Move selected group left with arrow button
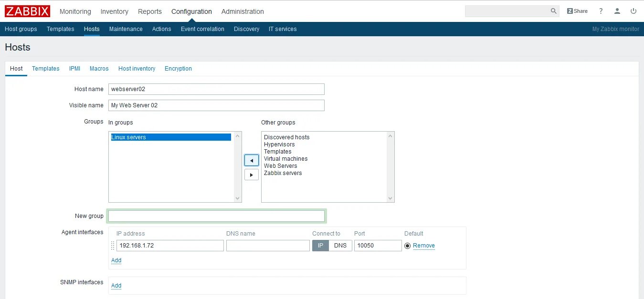644x299 pixels. coord(252,160)
